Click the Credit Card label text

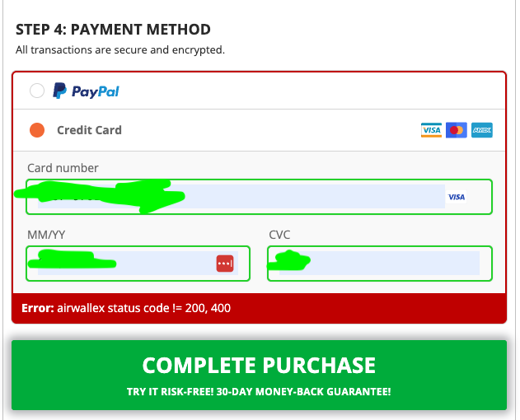[x=89, y=130]
